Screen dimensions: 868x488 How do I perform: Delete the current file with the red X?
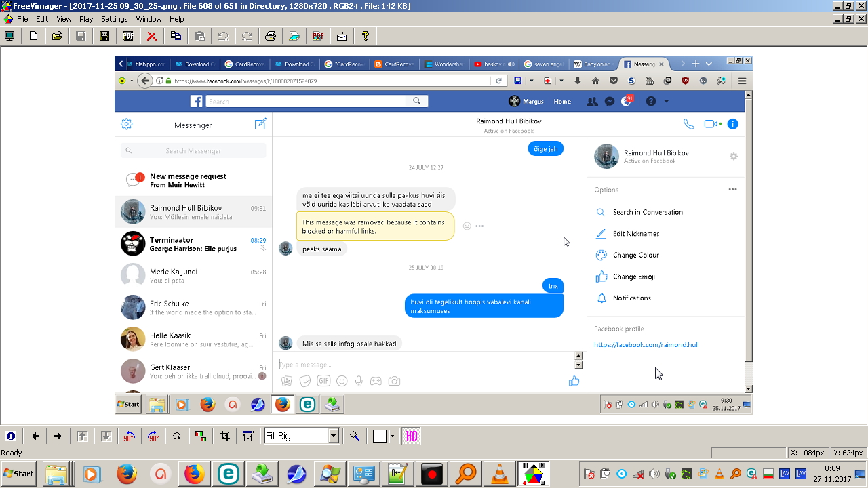tap(152, 36)
